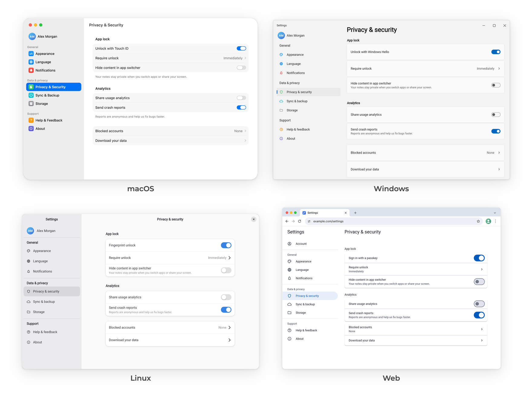Click Sync & Backup icon in macOS sidebar
The height and width of the screenshot is (397, 532).
31,95
